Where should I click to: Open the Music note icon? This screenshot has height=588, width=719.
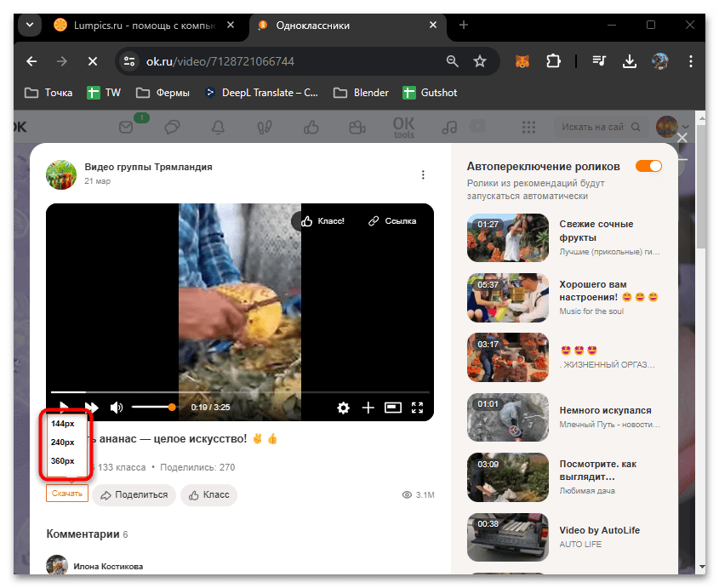(448, 126)
